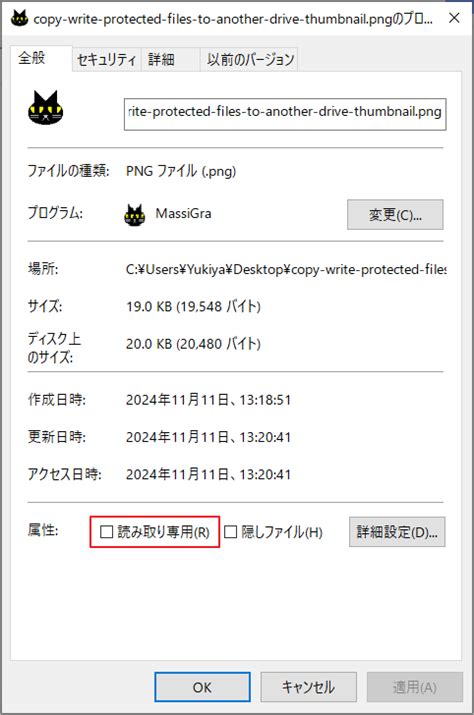Click the キャンセル button
The width and height of the screenshot is (474, 715).
(308, 687)
